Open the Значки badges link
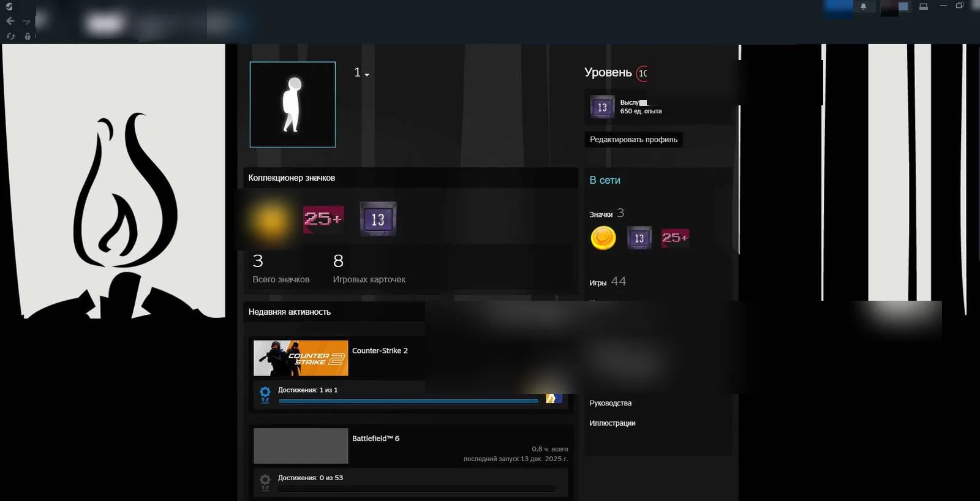The height and width of the screenshot is (501, 980). (601, 214)
